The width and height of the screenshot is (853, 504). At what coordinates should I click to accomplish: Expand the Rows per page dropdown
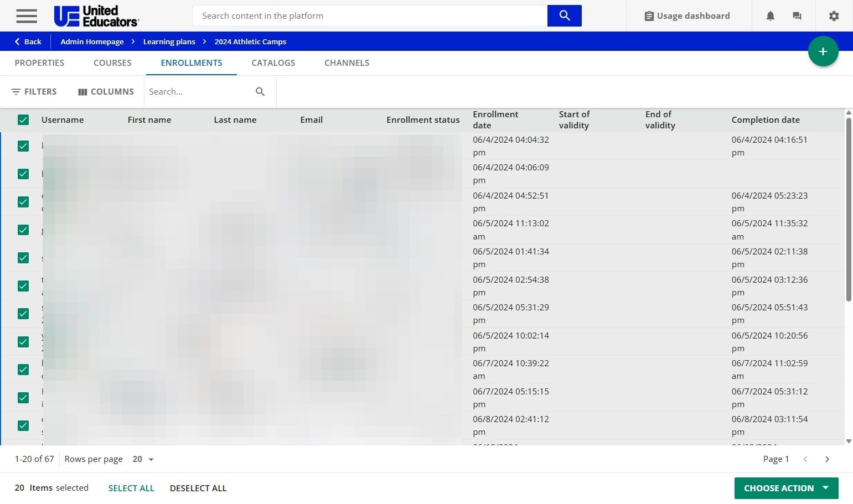(x=143, y=459)
